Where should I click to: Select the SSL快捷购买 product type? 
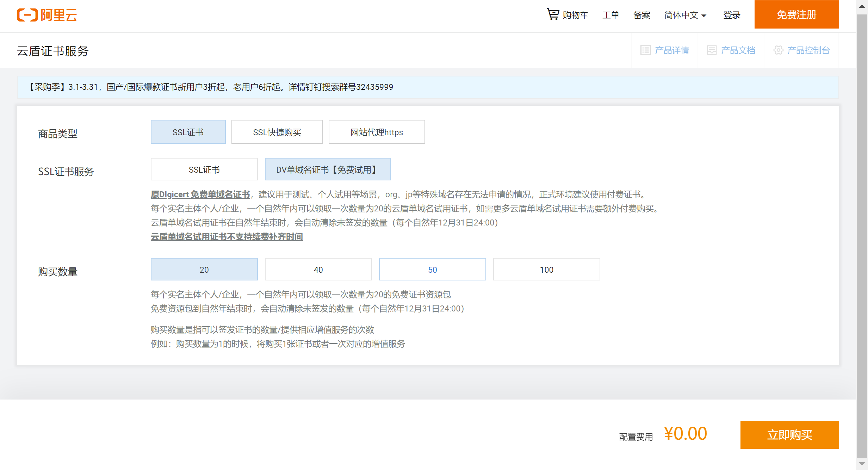coord(277,132)
